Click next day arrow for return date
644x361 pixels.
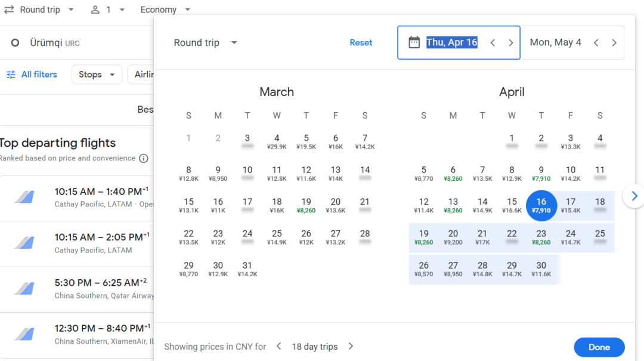(x=614, y=43)
